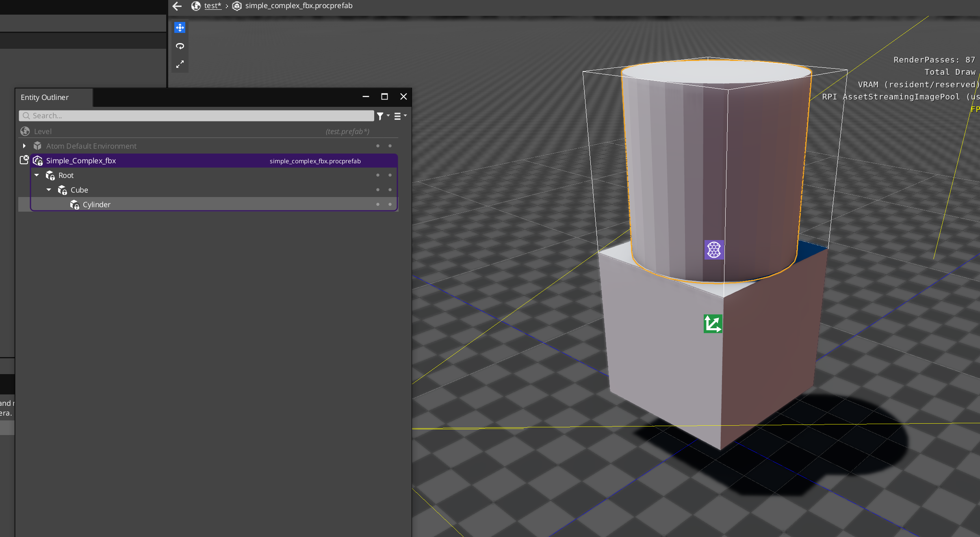Select the Rotate manipulator tool
Image resolution: width=980 pixels, height=537 pixels.
180,46
